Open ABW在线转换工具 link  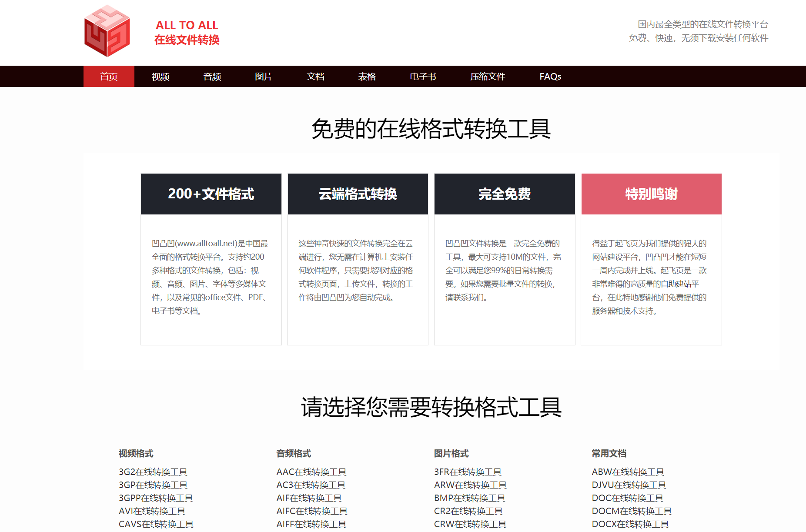click(628, 472)
